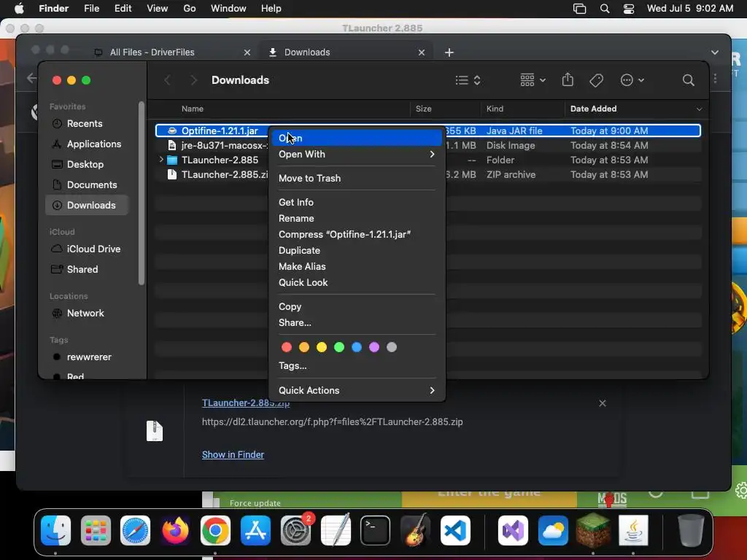Select Network under Locations
The image size is (747, 560).
pos(87,313)
